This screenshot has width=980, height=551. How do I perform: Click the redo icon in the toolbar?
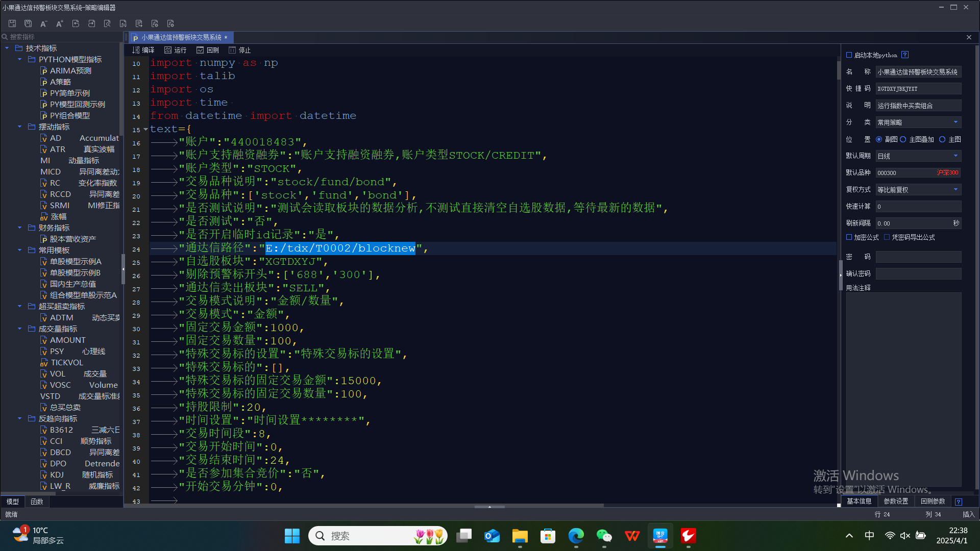[x=91, y=23]
